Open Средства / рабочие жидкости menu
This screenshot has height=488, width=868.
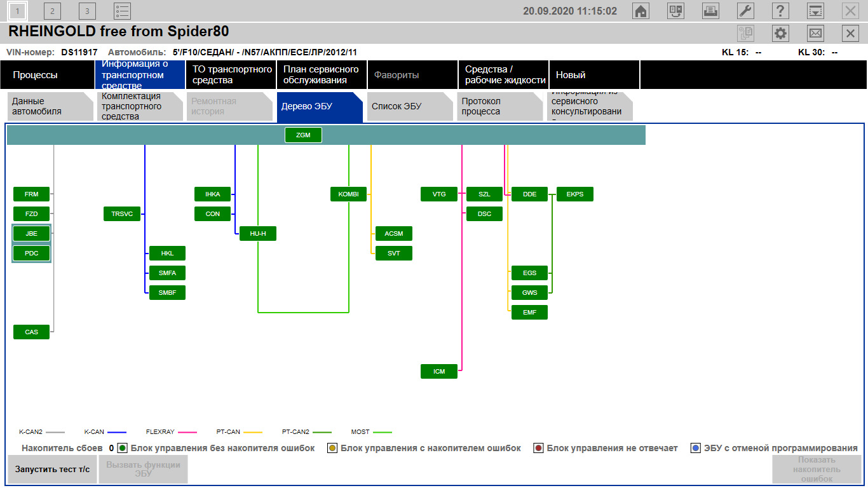[x=503, y=75]
